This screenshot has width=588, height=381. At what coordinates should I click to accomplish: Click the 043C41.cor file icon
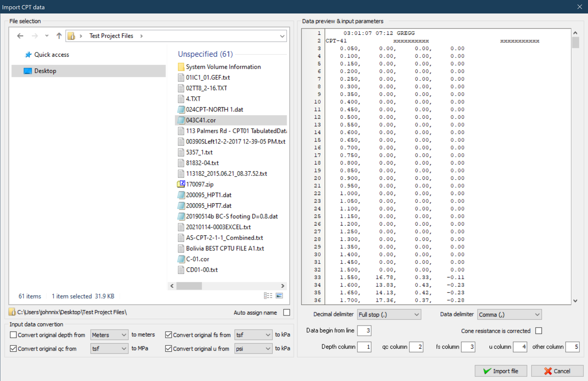point(181,120)
